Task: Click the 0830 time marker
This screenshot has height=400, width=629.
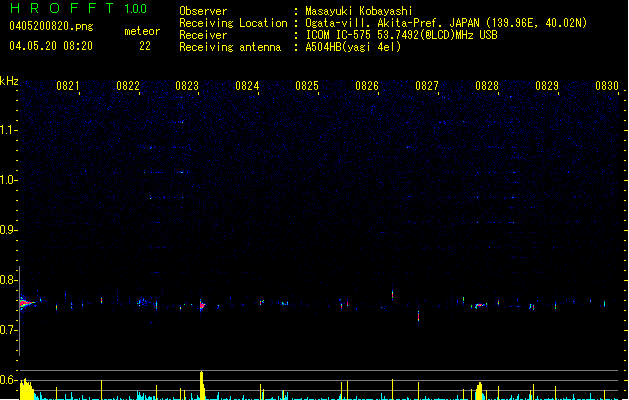Action: click(607, 86)
